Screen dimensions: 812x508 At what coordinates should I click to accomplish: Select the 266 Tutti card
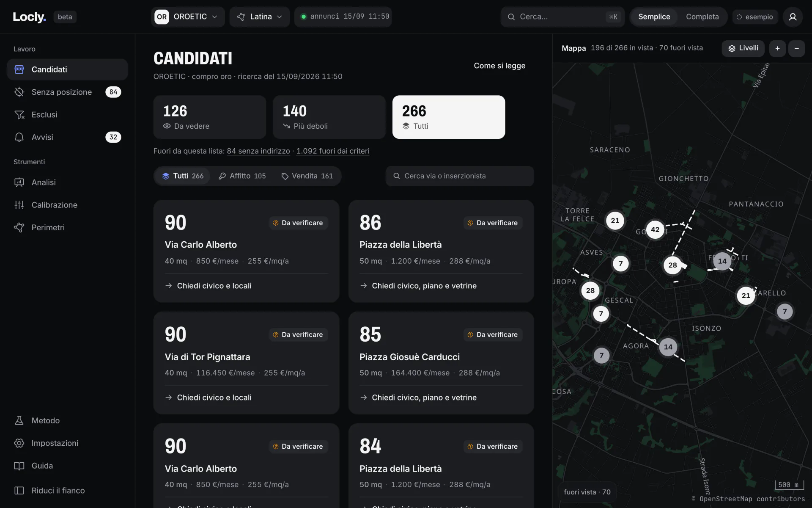(449, 117)
